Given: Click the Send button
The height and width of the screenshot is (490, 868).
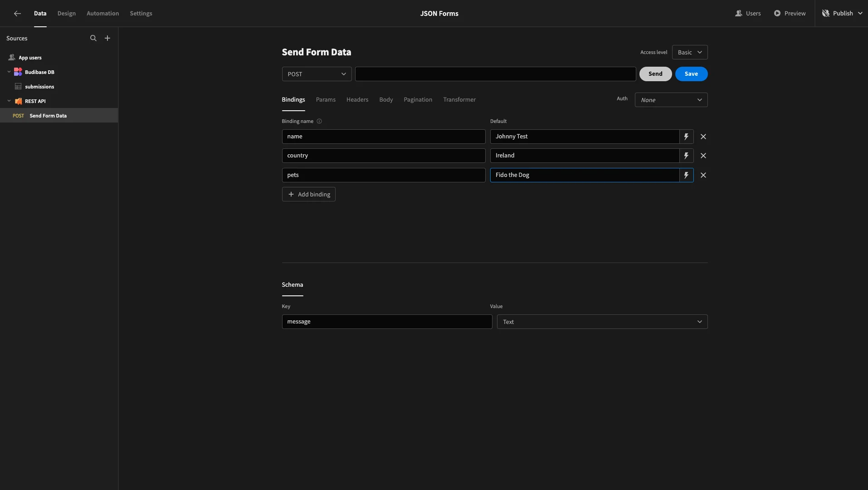Looking at the screenshot, I should (655, 74).
